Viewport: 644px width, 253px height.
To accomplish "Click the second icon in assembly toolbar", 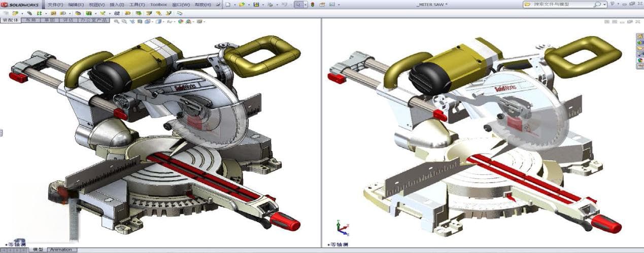I will (15, 13).
